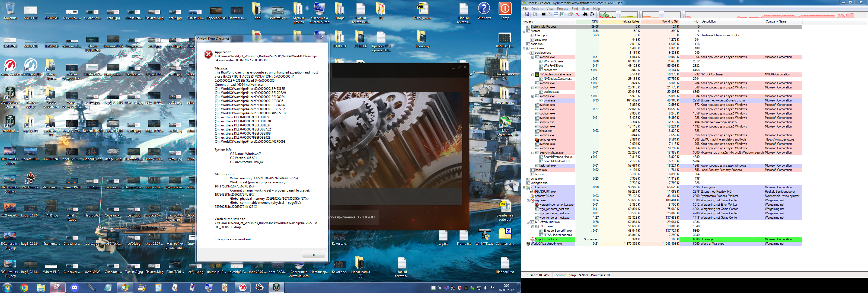Select the crosshair Find Window target icon
Viewport: 868px width, 293px height.
[x=592, y=14]
